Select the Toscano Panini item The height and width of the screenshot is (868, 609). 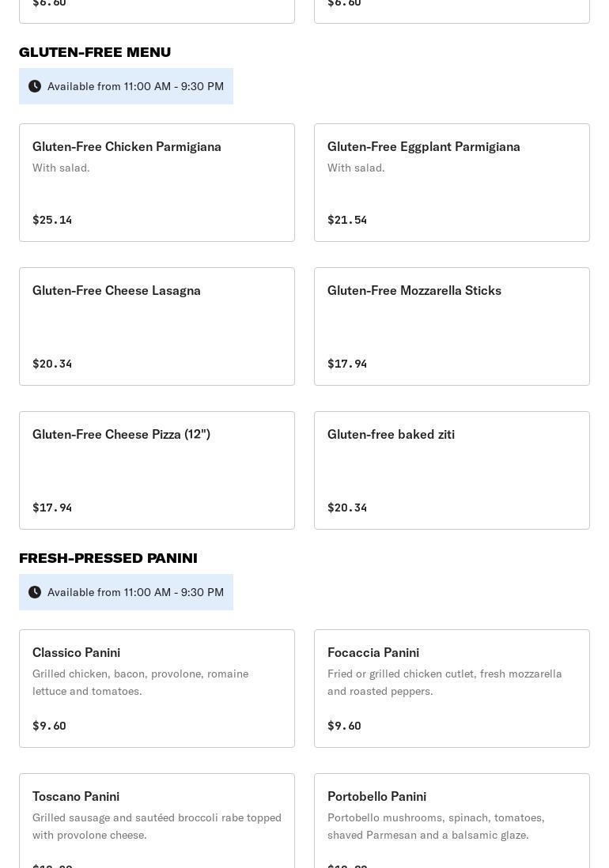pyautogui.click(x=157, y=822)
